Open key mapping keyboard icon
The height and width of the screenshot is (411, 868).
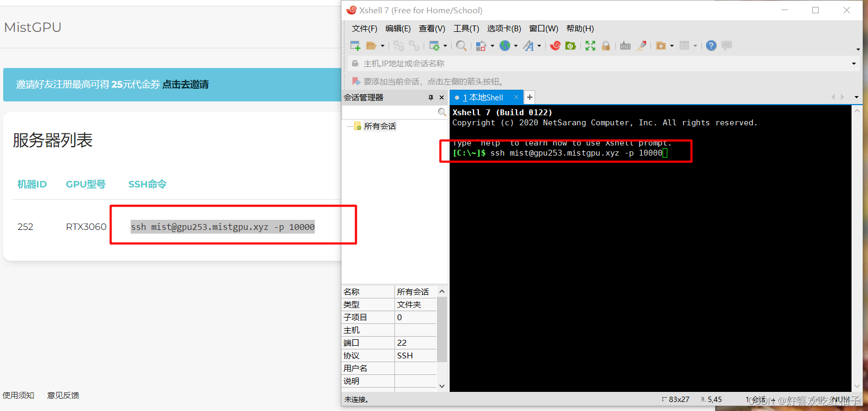click(625, 46)
